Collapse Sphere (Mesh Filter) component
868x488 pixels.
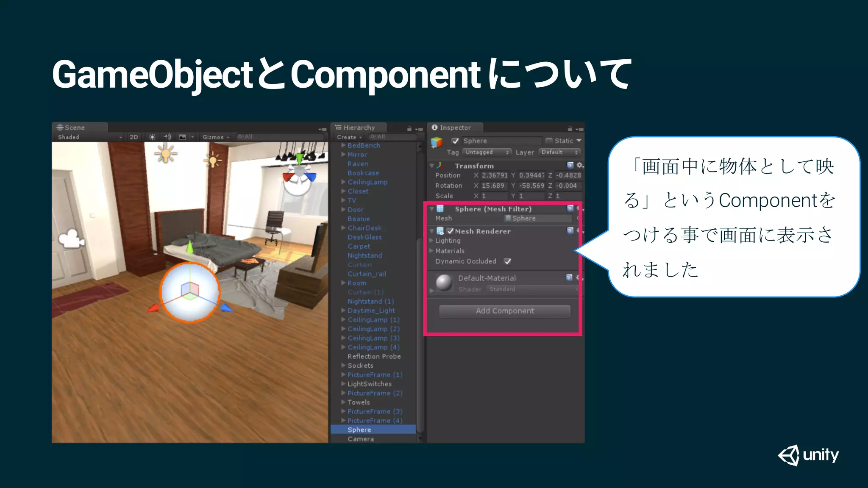pyautogui.click(x=431, y=209)
